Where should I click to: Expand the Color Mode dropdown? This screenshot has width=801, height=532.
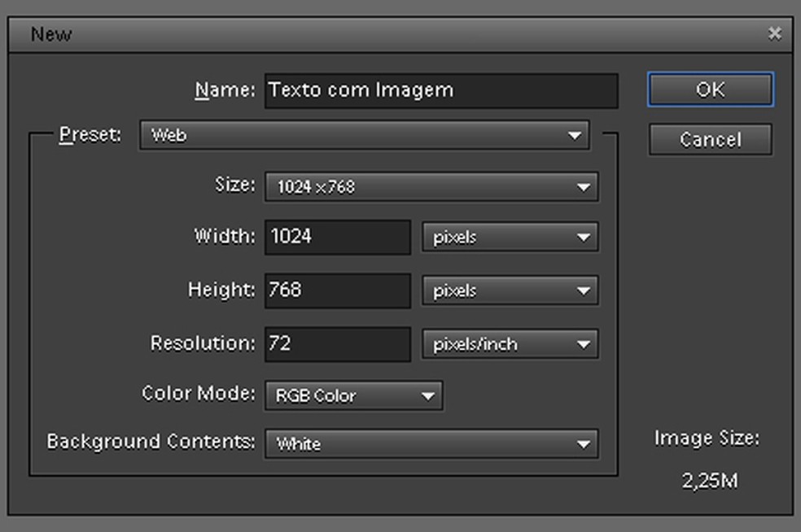click(x=353, y=396)
